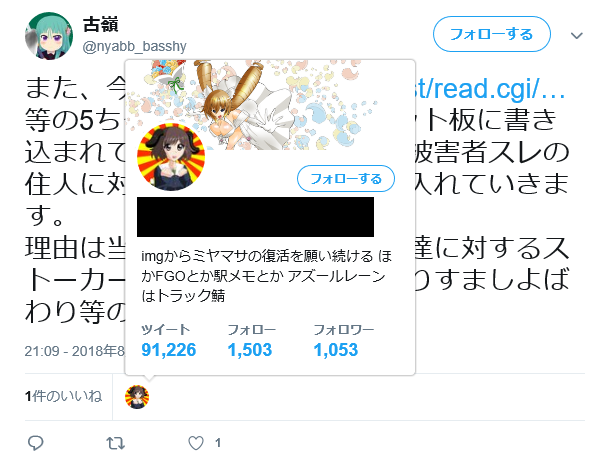The image size is (607, 468).
Task: Click the retweet arrows icon
Action: click(x=115, y=443)
